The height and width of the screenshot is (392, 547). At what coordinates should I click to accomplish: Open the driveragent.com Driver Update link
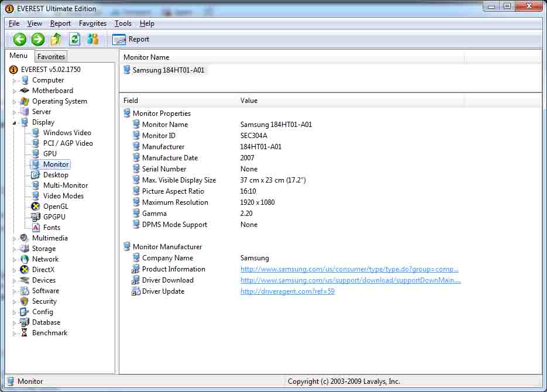pyautogui.click(x=287, y=291)
